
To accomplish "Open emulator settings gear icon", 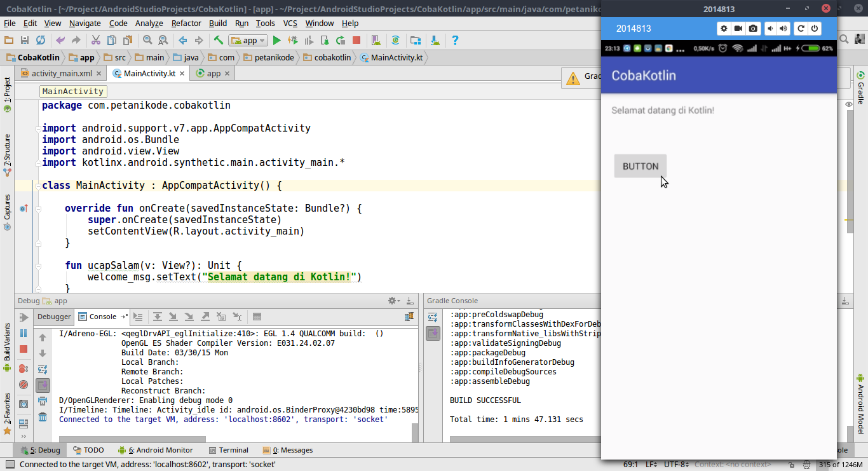I will pyautogui.click(x=724, y=28).
